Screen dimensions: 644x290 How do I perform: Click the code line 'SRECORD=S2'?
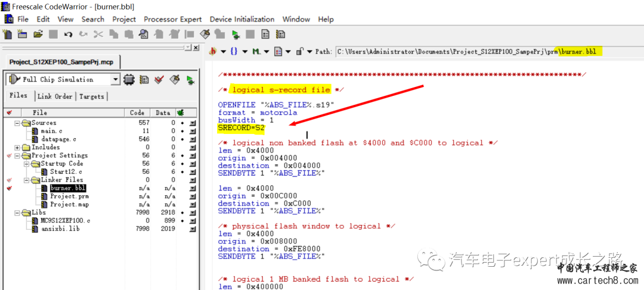click(241, 128)
